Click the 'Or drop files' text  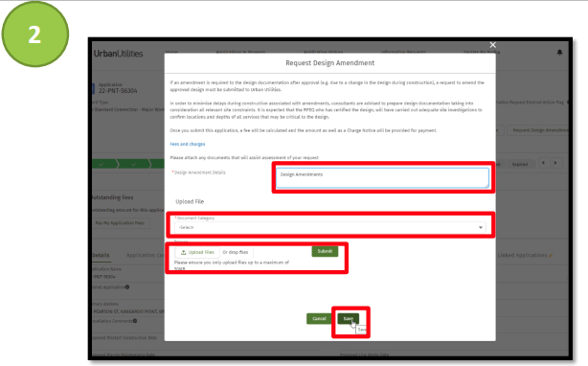pos(236,252)
